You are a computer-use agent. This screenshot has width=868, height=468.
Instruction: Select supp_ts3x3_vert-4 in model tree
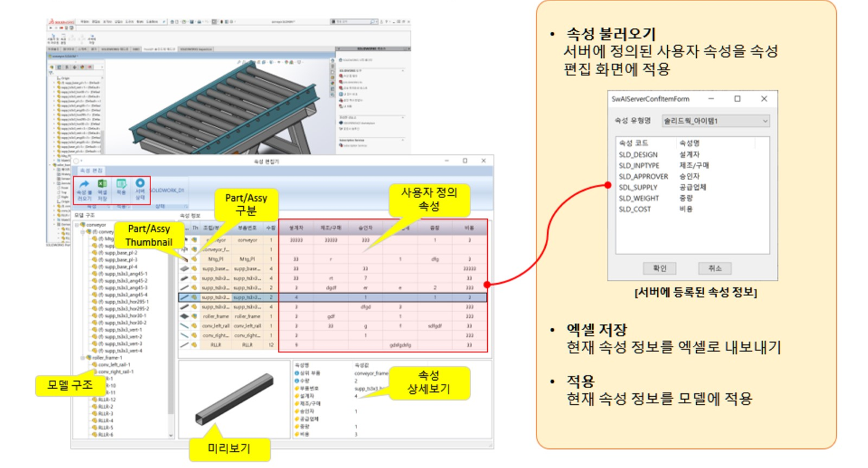(x=117, y=350)
